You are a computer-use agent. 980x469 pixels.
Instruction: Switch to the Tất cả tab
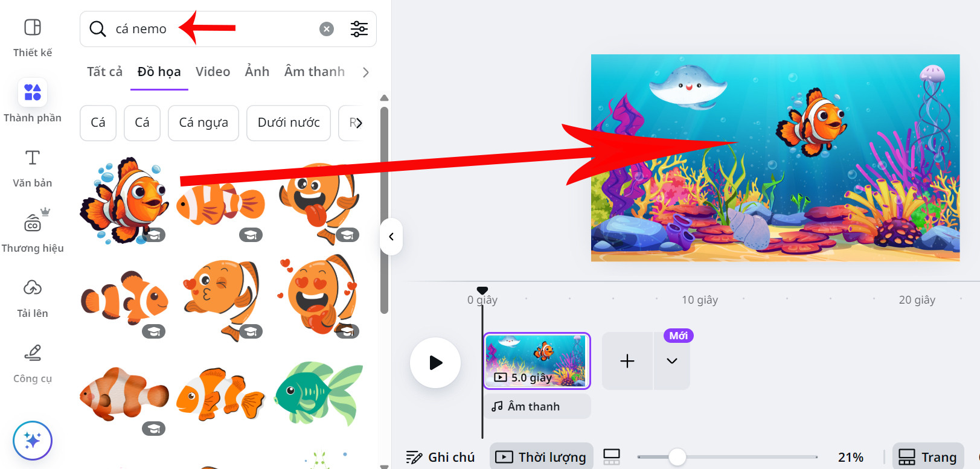pos(104,72)
